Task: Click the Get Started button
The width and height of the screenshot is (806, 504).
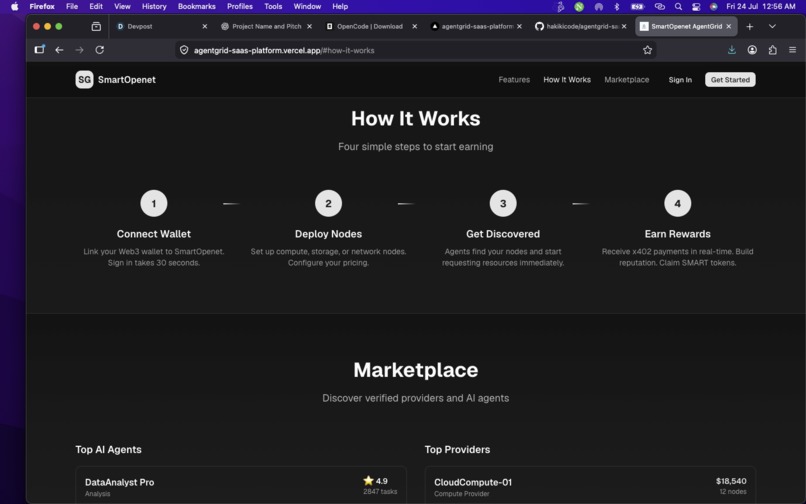Action: tap(730, 80)
